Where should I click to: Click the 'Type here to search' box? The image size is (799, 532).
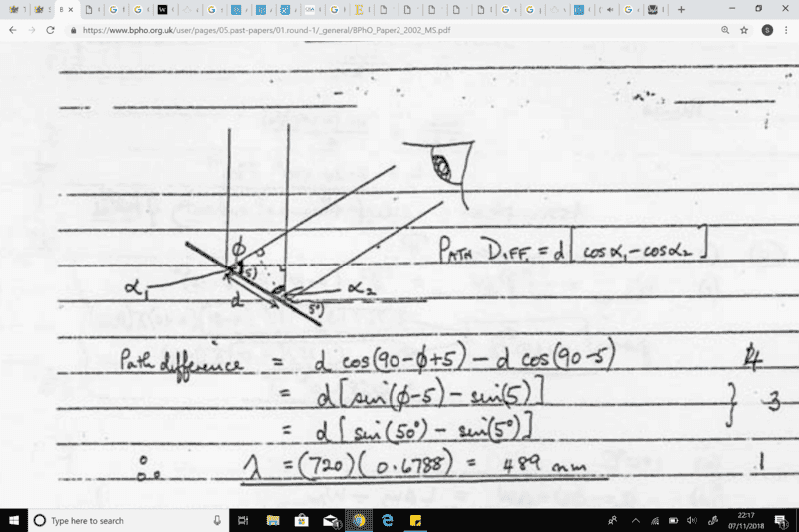tap(128, 520)
